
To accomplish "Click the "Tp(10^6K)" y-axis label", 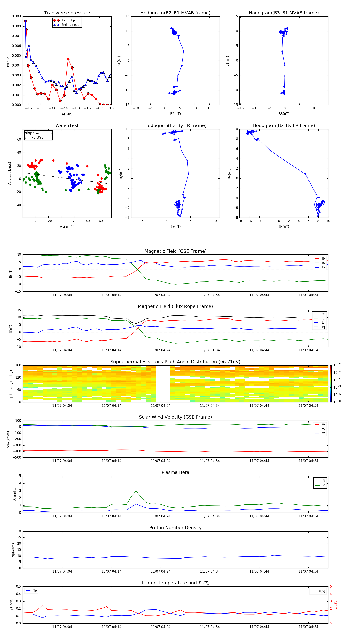I will (x=11, y=605).
